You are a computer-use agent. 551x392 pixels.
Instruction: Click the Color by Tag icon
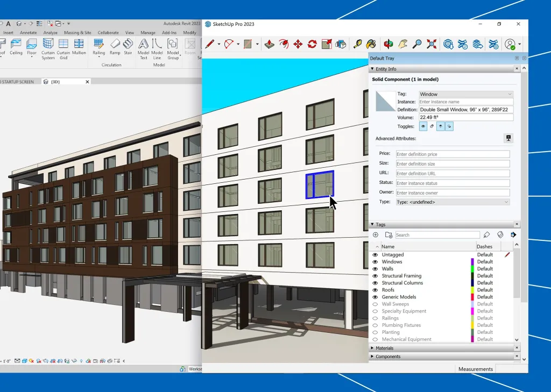(x=500, y=235)
